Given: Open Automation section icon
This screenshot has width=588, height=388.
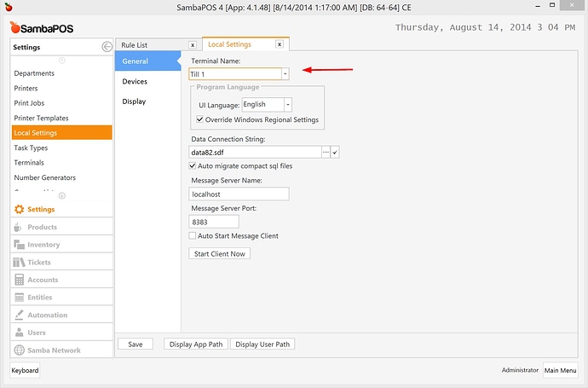Looking at the screenshot, I should tap(20, 316).
